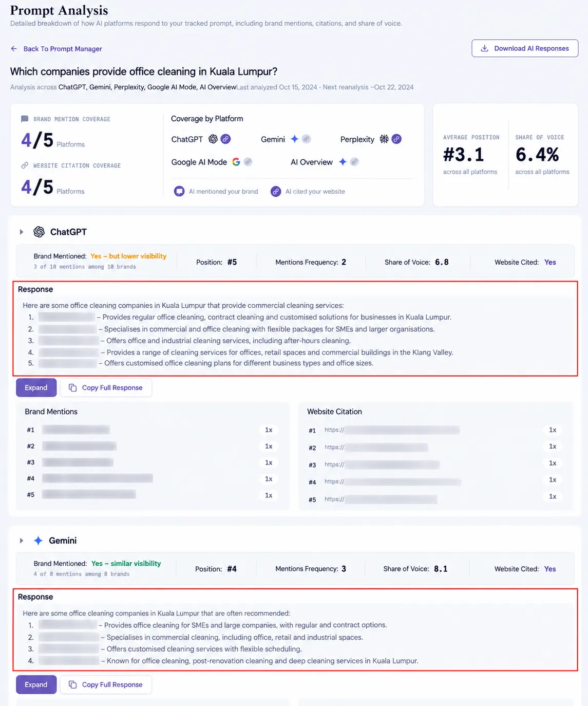Click the Gemini 'Position: #4' stat
This screenshot has height=706, width=588.
pos(216,569)
